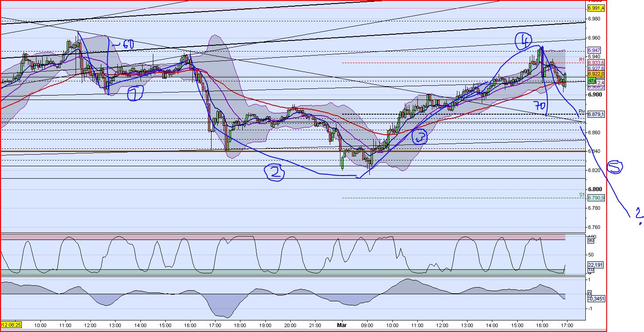Screen dimensions: 644x332
Task: Click the 6.860 price axis label
Action: (594, 132)
